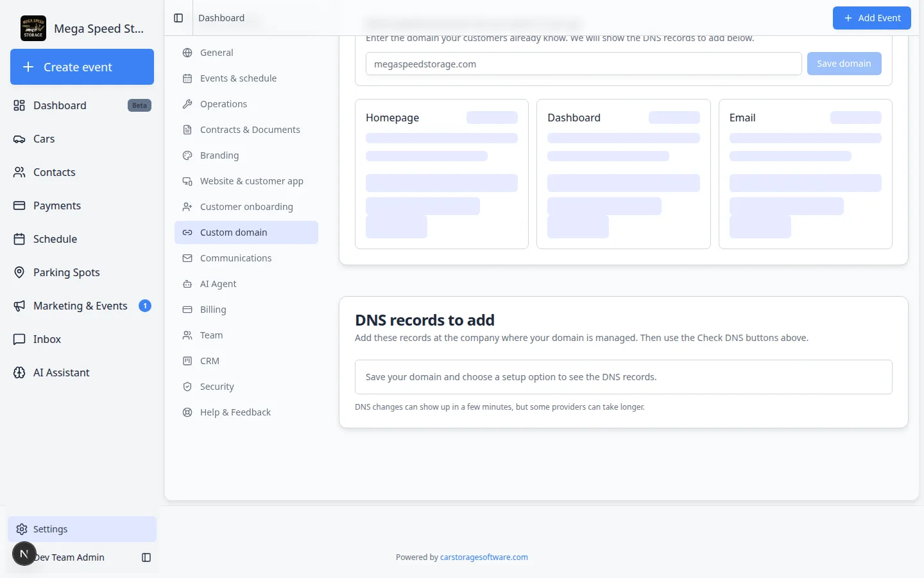Click the Inbox message icon
This screenshot has width=924, height=578.
tap(19, 339)
